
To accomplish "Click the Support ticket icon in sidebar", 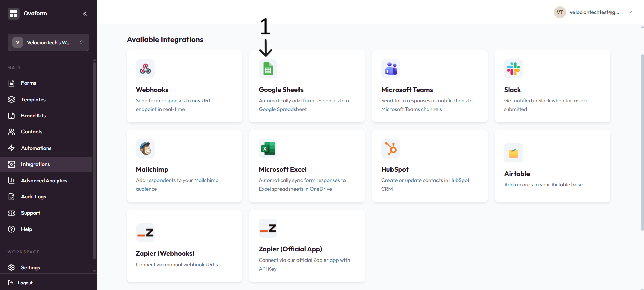I will pyautogui.click(x=11, y=213).
